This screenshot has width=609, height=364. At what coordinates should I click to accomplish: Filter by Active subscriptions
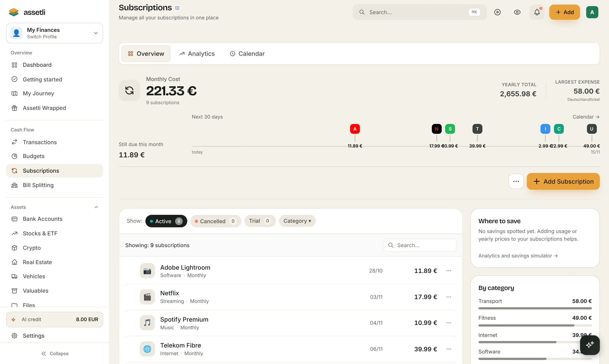166,221
